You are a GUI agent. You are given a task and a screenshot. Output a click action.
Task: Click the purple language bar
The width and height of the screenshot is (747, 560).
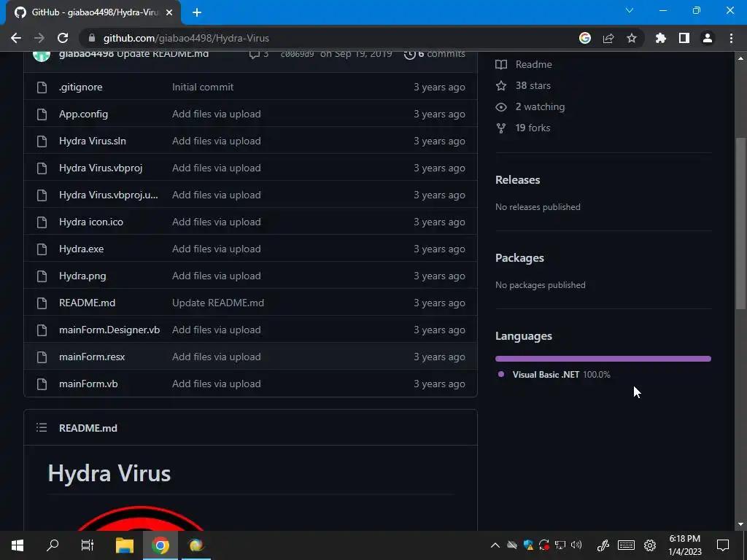click(603, 359)
